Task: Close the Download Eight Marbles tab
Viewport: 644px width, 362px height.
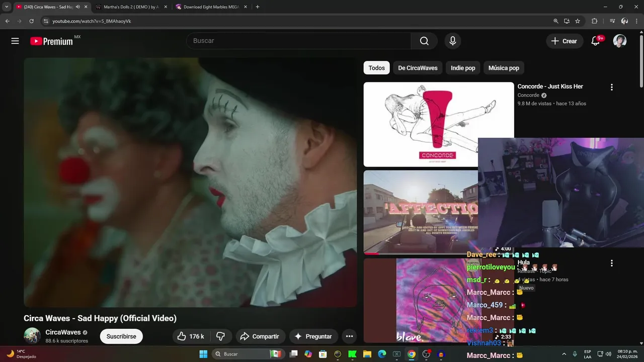Action: tap(245, 7)
